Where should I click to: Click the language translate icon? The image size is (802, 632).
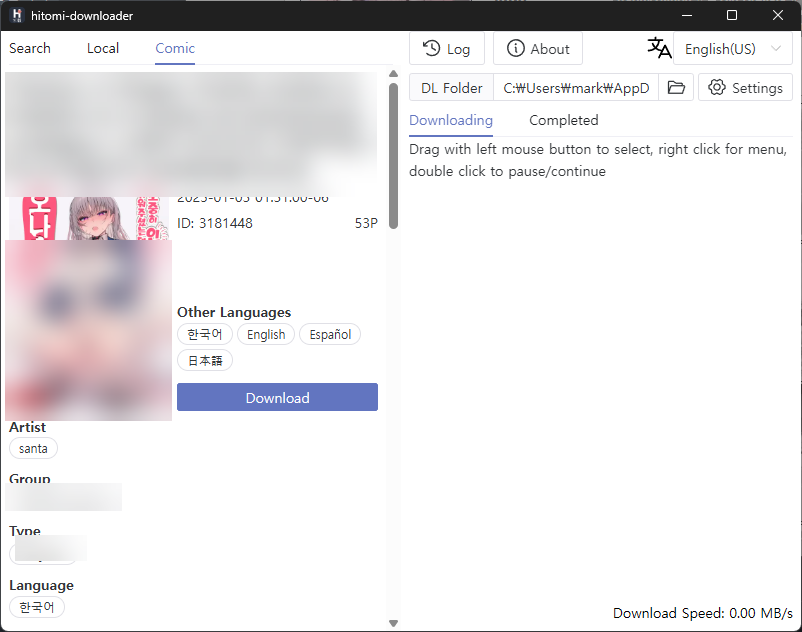click(x=659, y=48)
